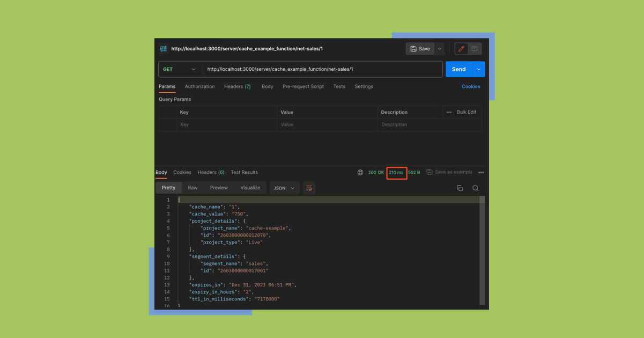644x338 pixels.
Task: Send the request with the Send button
Action: [458, 69]
